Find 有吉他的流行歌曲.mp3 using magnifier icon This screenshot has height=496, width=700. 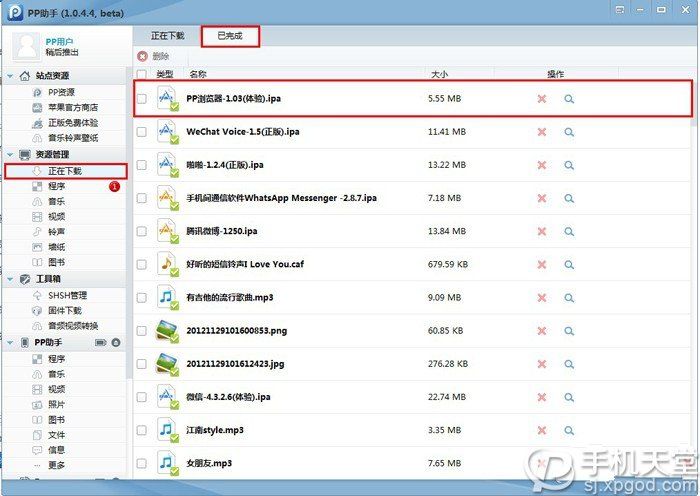pyautogui.click(x=569, y=297)
